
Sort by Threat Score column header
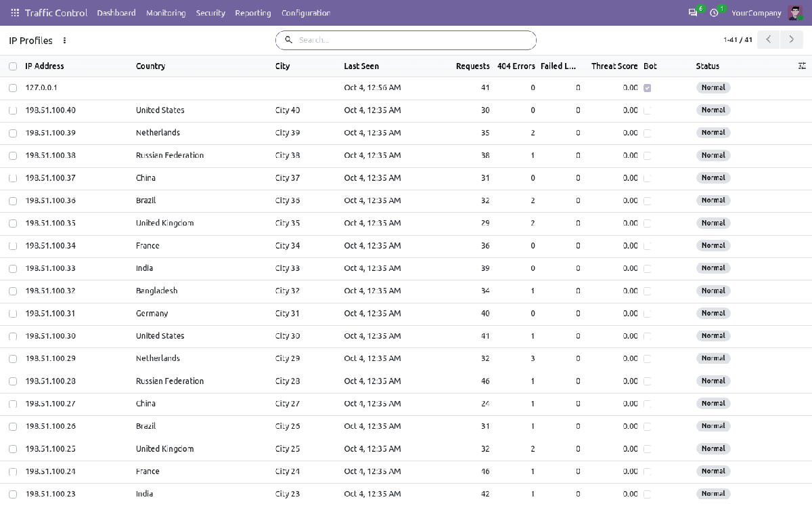point(614,66)
